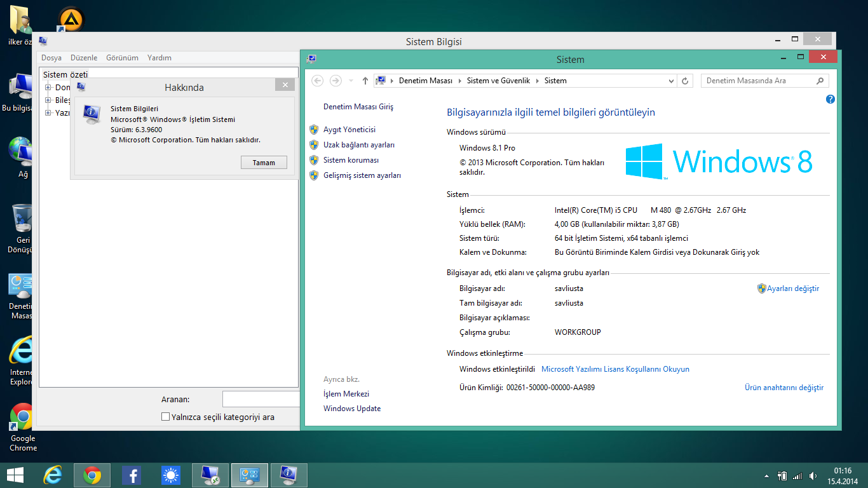Expand the arrow after Sistem ve Güvenlik breadcrumb
Image resolution: width=868 pixels, height=488 pixels.
538,81
